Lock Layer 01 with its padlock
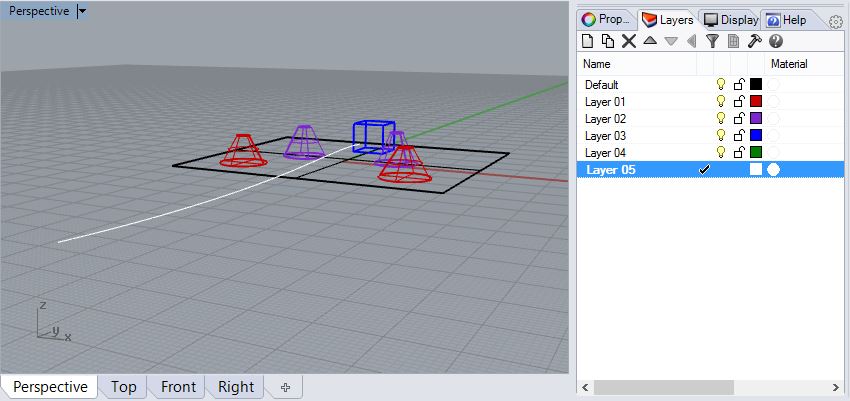This screenshot has width=850, height=401. 739,101
